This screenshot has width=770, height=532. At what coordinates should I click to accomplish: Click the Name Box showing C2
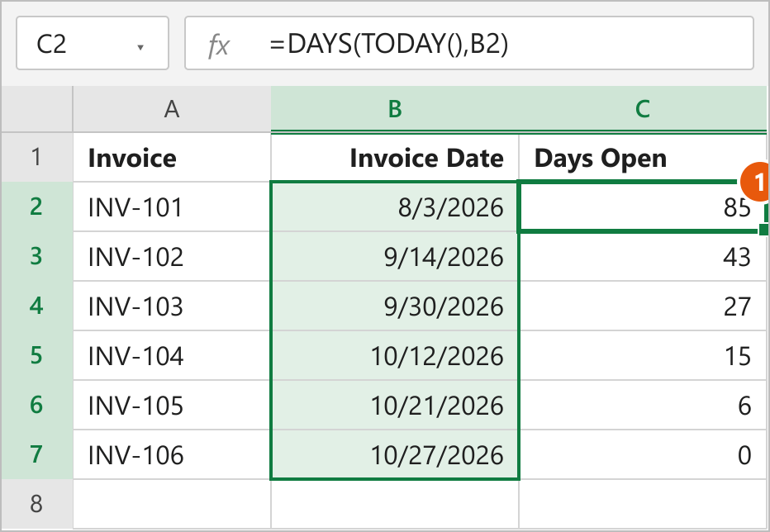click(x=93, y=43)
